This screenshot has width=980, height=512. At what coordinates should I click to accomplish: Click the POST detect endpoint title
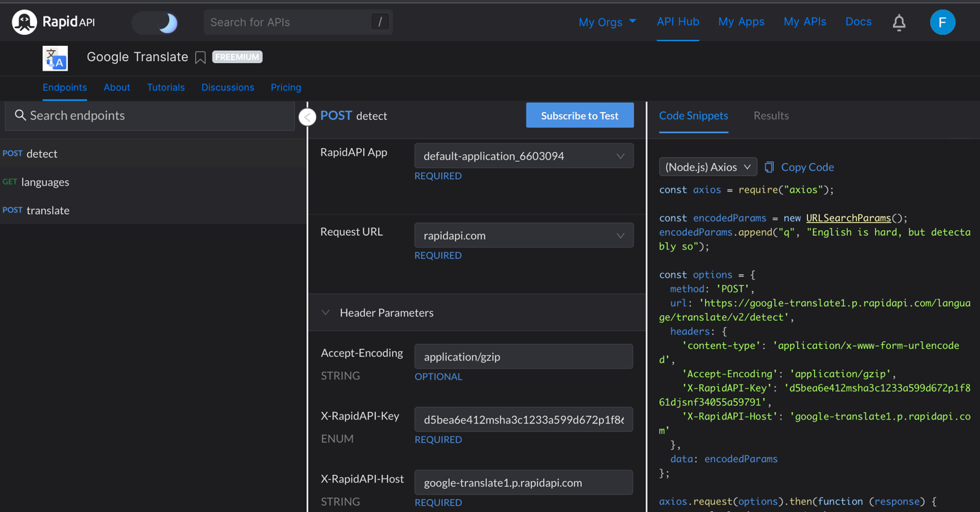tap(354, 116)
